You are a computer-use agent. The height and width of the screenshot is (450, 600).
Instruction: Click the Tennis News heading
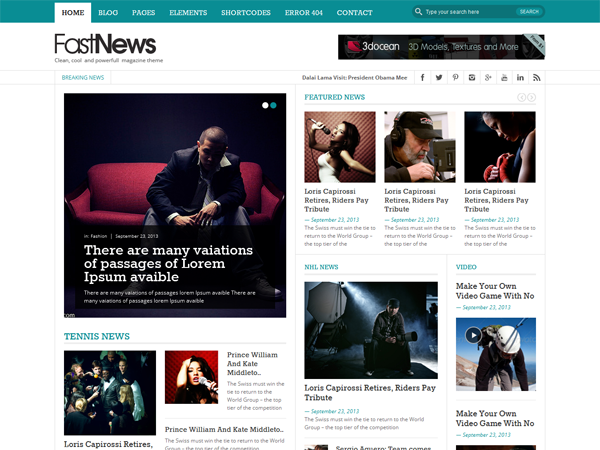97,336
